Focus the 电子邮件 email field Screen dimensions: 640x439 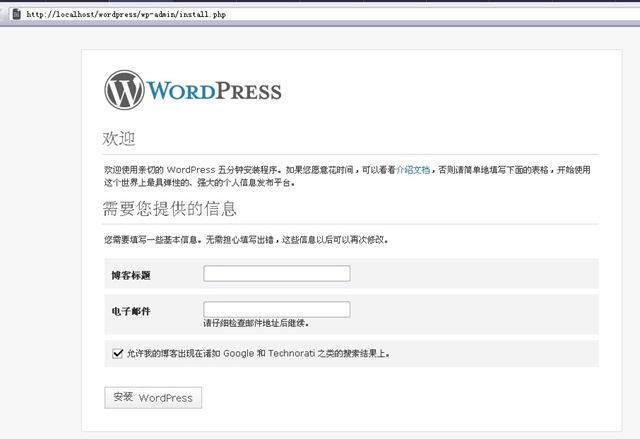click(277, 309)
